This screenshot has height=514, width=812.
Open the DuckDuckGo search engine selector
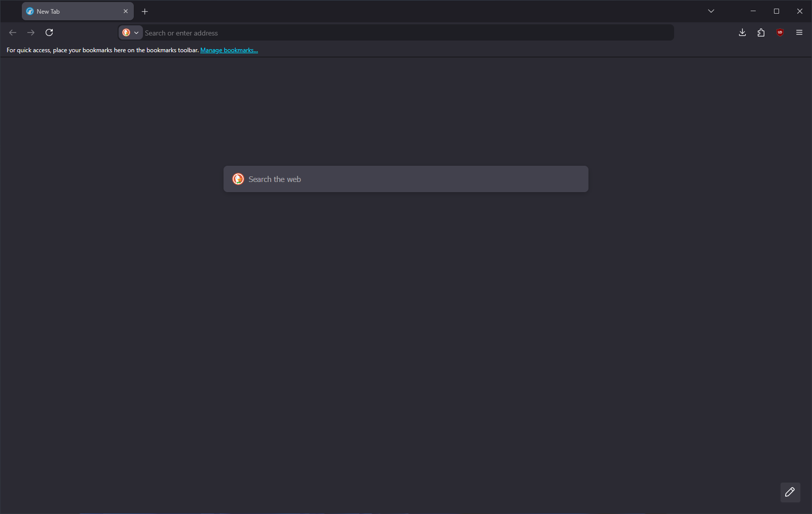(130, 32)
